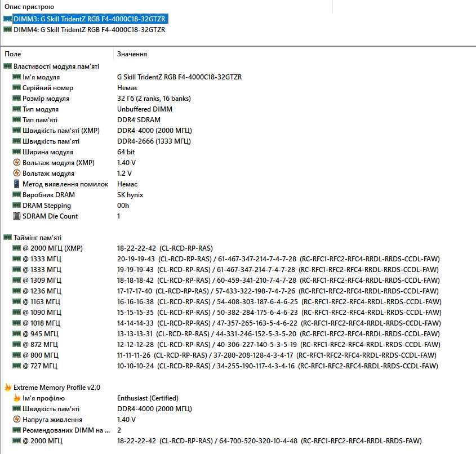The image size is (476, 454).
Task: Click the icon of 'Таймінг пам'яті' group
Action: point(7,237)
